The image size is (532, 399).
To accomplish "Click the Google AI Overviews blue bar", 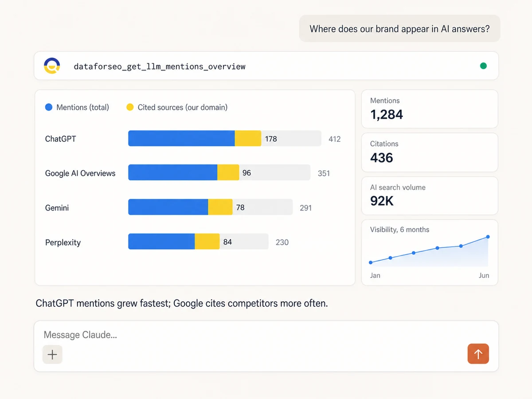I will (x=172, y=172).
